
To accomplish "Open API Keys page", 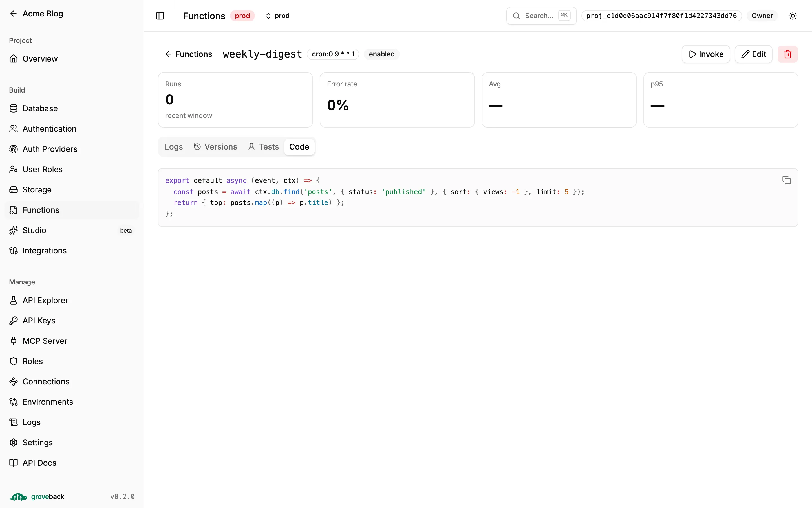I will click(72, 321).
